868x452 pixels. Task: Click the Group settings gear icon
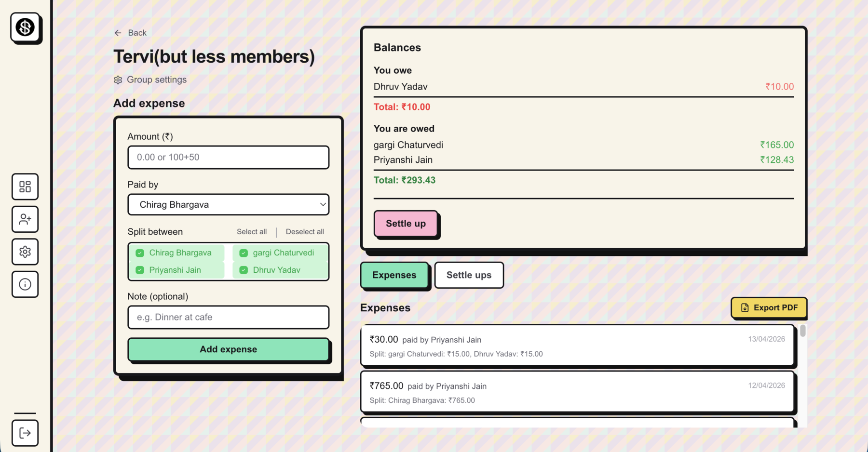click(118, 80)
